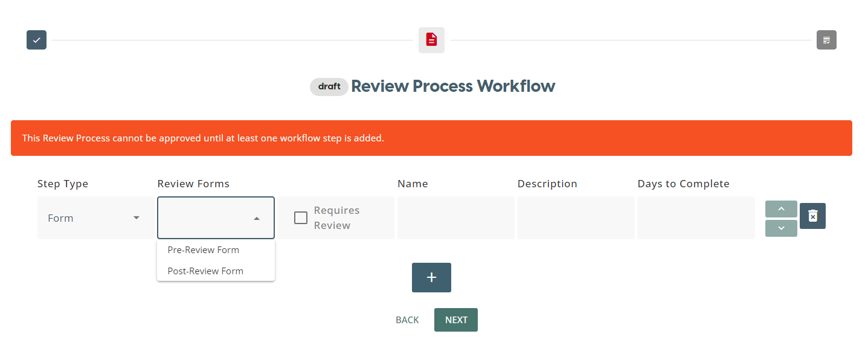Click the Days to Complete field
868x357 pixels.
695,218
